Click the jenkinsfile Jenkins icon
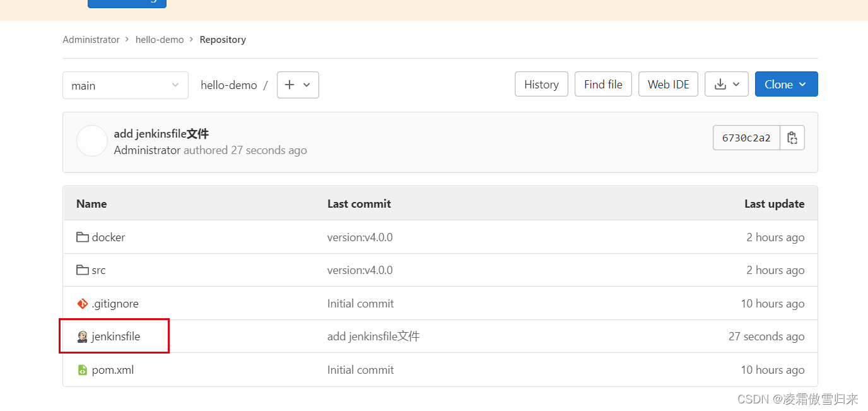The width and height of the screenshot is (868, 411). (x=82, y=337)
